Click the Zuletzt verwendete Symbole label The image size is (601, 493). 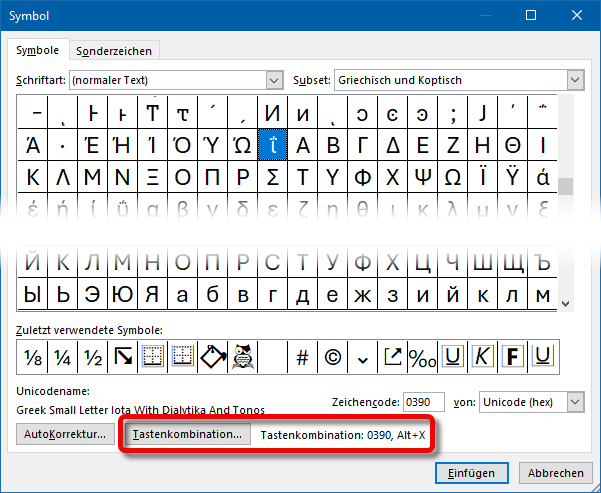click(89, 330)
